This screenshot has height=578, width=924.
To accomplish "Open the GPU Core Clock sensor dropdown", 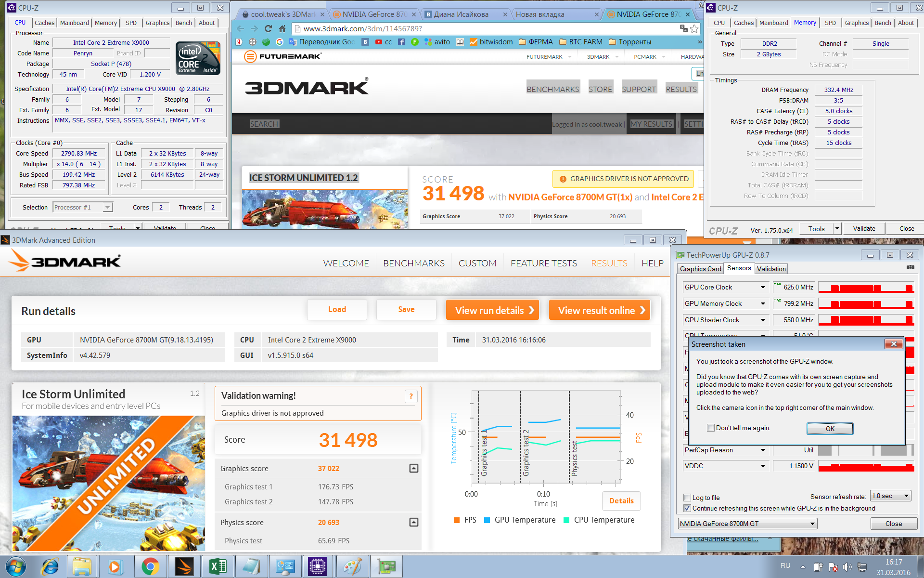I will click(763, 287).
